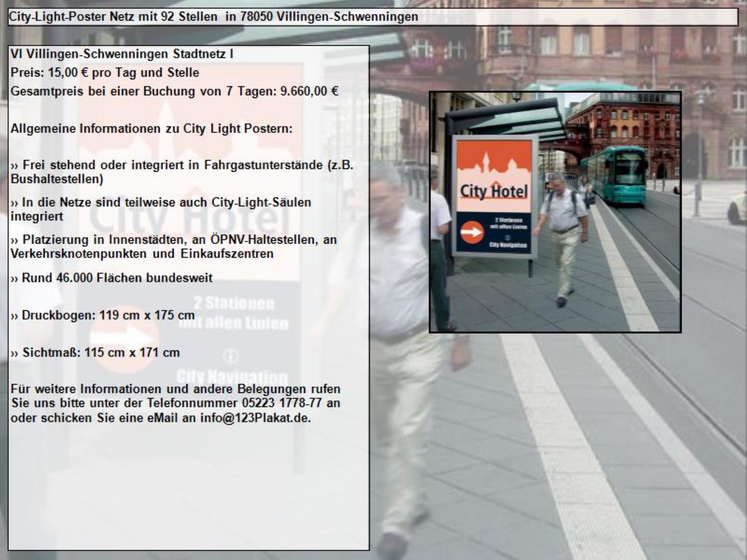The height and width of the screenshot is (560, 747).
Task: Click the City-Light-Säulen bullet point
Action: [161, 209]
